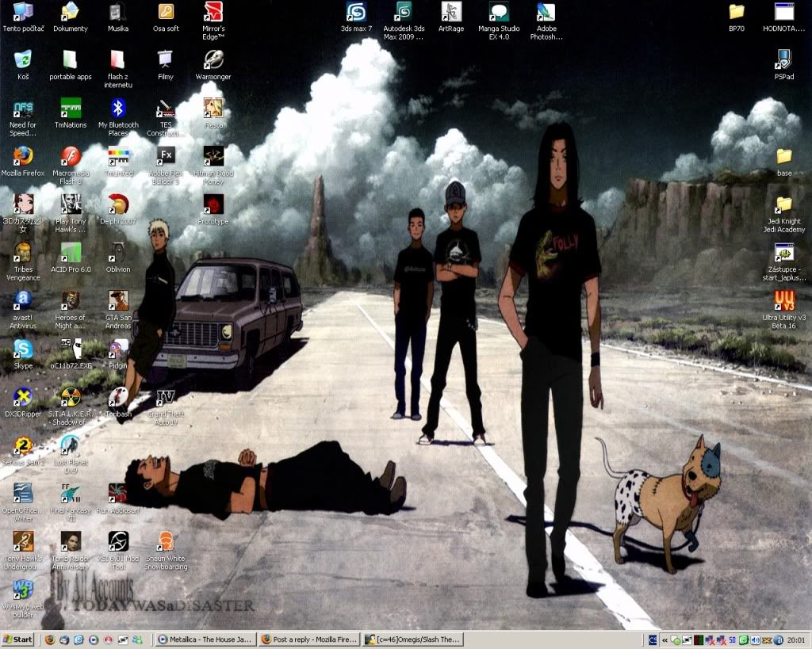Open Autodesk 3ds Max 2009 shortcut
The width and height of the screenshot is (812, 649).
click(x=404, y=21)
